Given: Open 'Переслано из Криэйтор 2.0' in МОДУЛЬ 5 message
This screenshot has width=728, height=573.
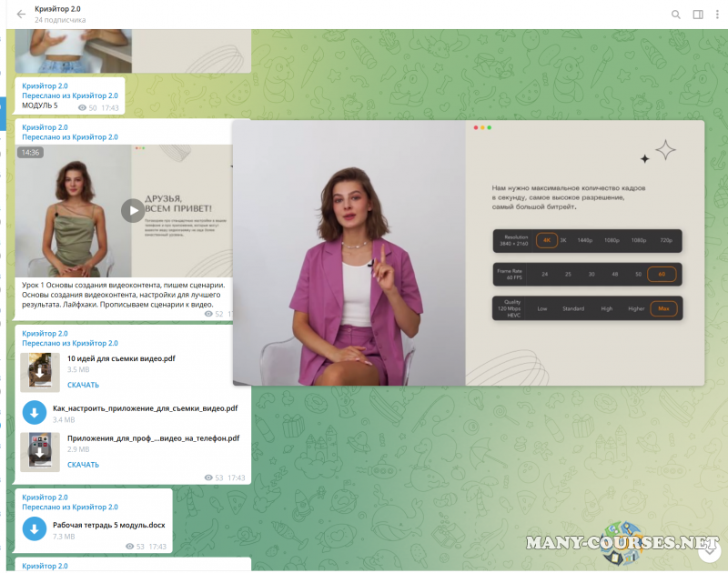Looking at the screenshot, I should point(70,95).
